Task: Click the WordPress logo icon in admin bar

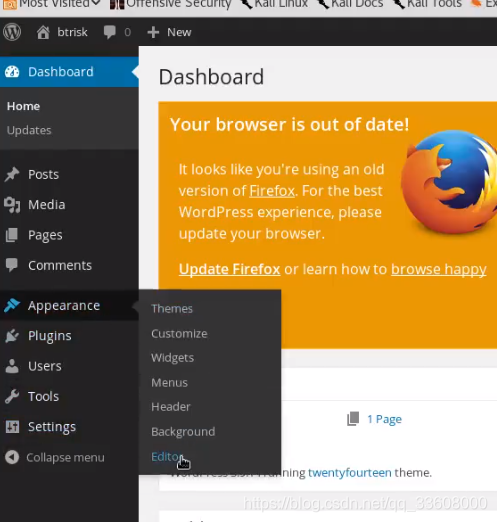Action: [x=12, y=32]
